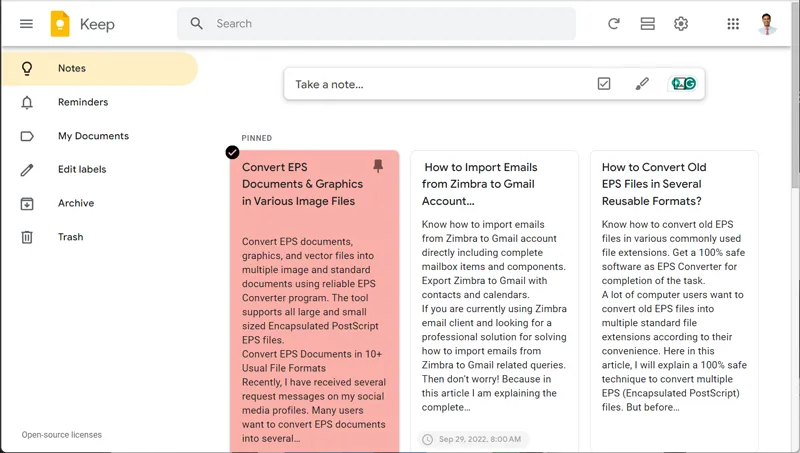Screen dimensions: 800x453
Task: Open the My Documents label
Action: 93,136
